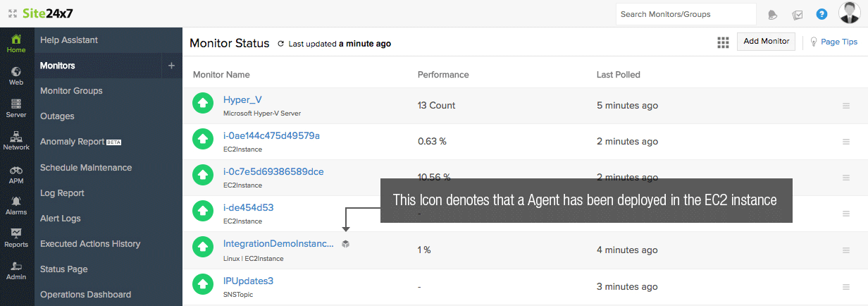Open the hamburger menu for IPUpdates3 row
The height and width of the screenshot is (306, 868).
click(846, 287)
